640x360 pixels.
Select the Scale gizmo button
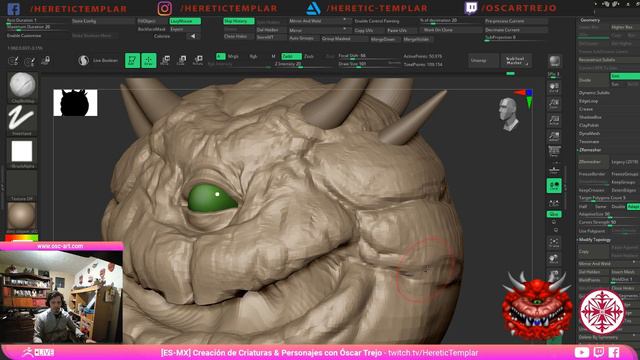point(182,60)
